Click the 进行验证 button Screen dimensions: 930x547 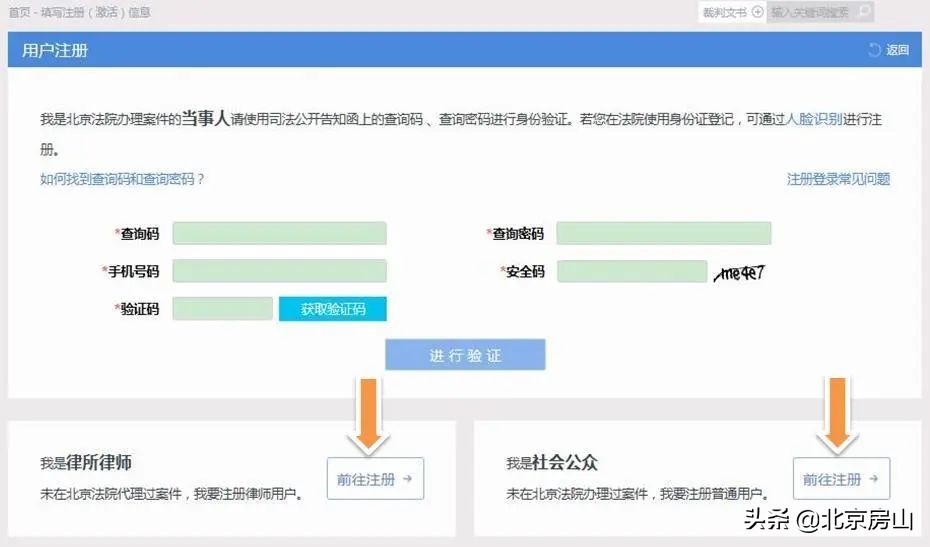465,355
